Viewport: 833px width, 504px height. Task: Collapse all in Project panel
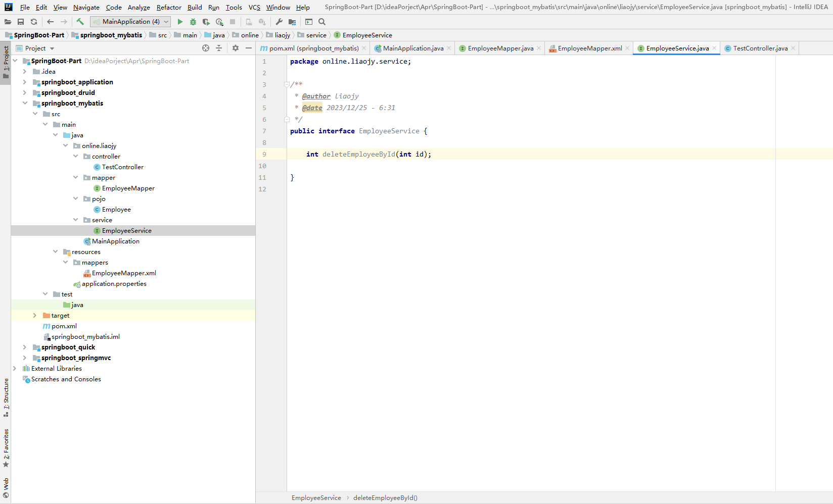[219, 48]
